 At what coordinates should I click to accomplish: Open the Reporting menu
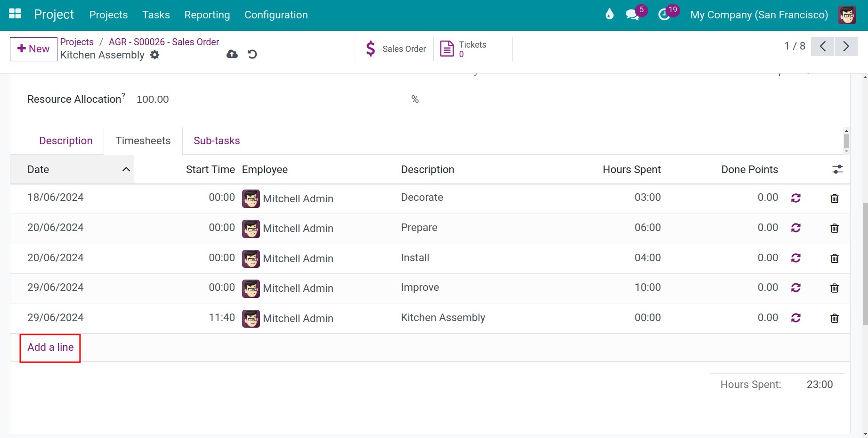(207, 15)
